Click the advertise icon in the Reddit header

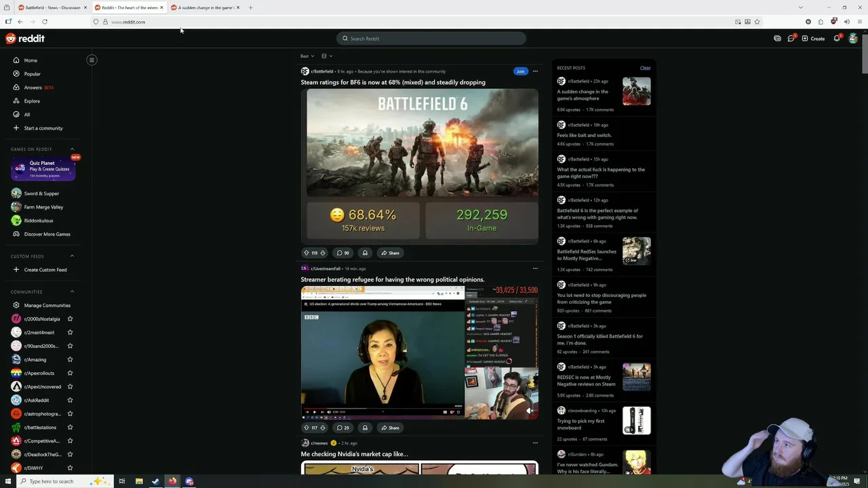(777, 39)
